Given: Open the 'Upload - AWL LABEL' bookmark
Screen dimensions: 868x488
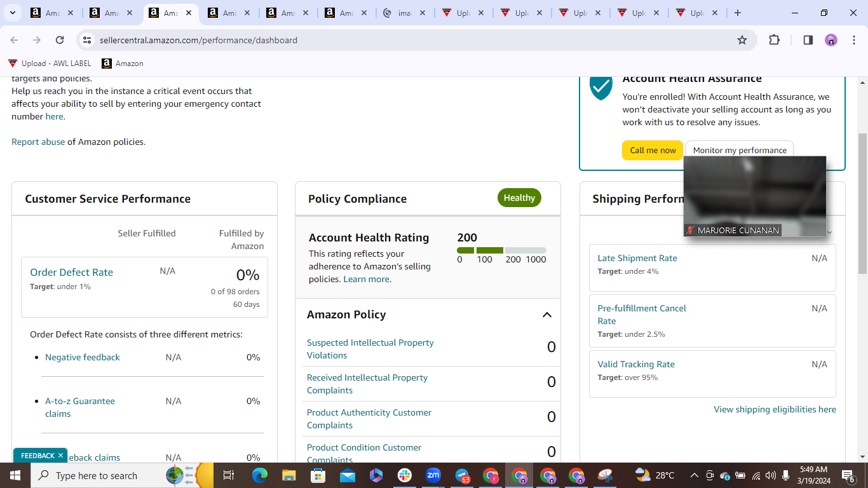Looking at the screenshot, I should point(50,64).
